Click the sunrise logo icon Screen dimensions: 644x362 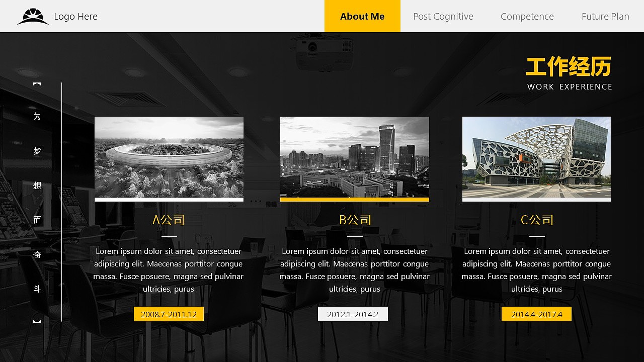click(33, 17)
